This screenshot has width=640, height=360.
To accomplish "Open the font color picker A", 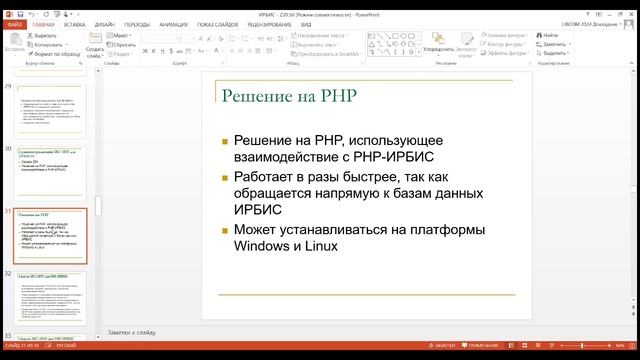I will click(217, 51).
